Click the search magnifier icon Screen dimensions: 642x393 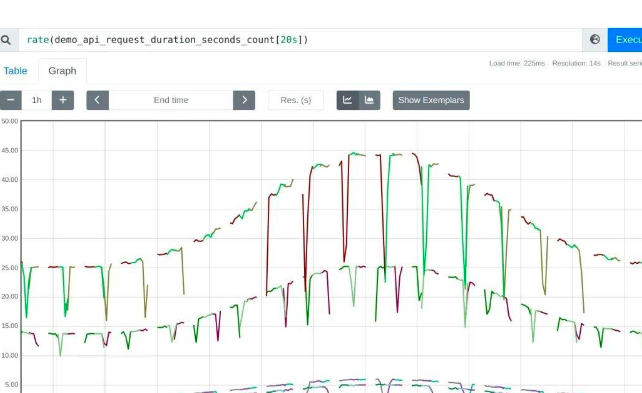6,40
